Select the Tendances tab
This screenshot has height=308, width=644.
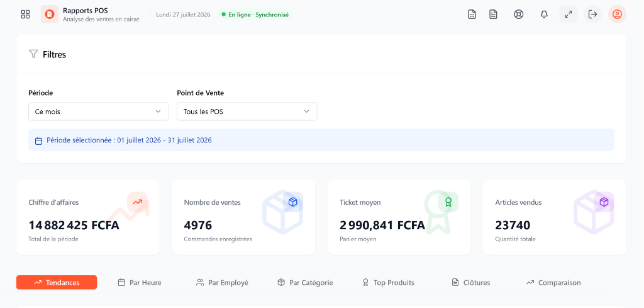[x=57, y=283]
